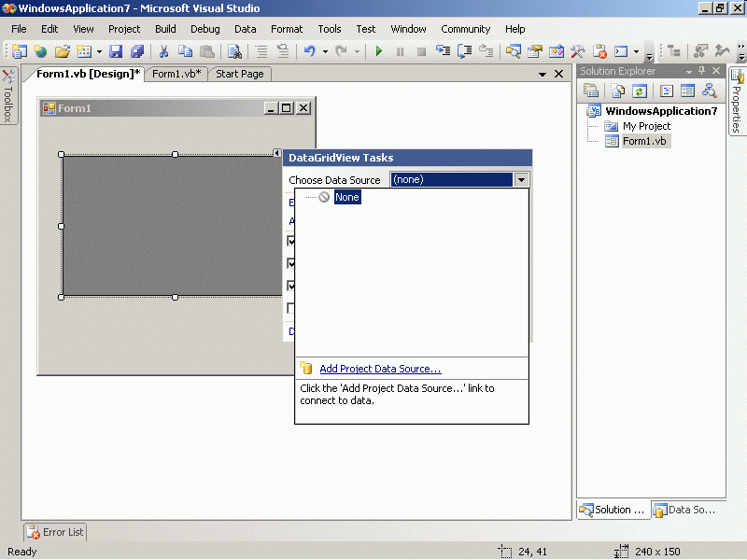747x560 pixels.
Task: Click View Class Diagram icon
Action: pyautogui.click(x=710, y=91)
